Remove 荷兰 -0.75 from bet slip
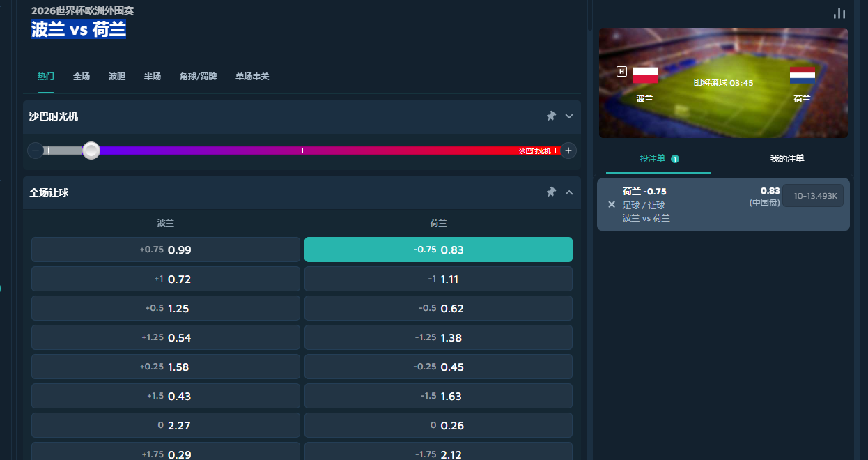 [x=612, y=204]
